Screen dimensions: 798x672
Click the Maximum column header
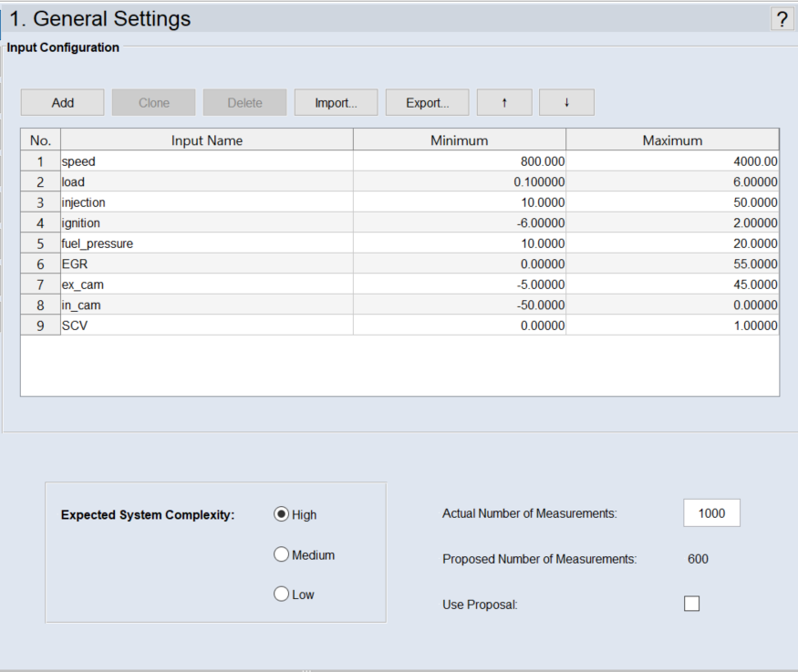tap(672, 140)
